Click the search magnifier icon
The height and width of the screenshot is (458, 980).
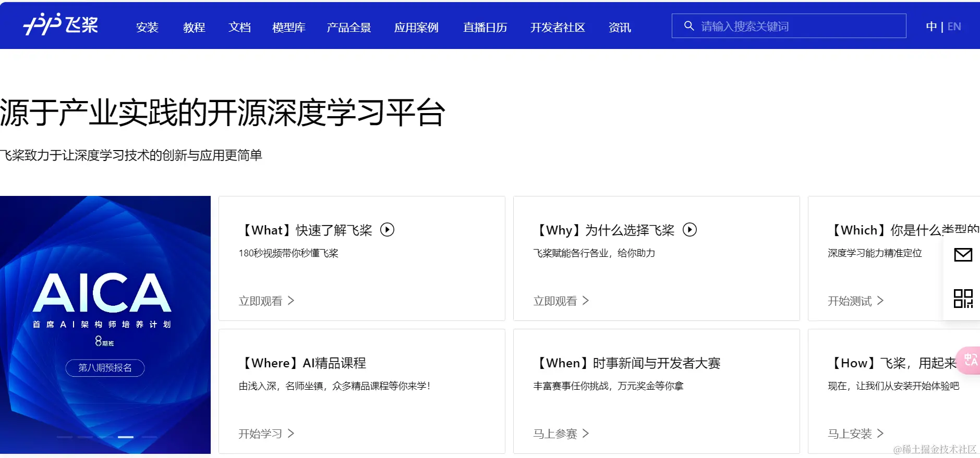pos(689,26)
